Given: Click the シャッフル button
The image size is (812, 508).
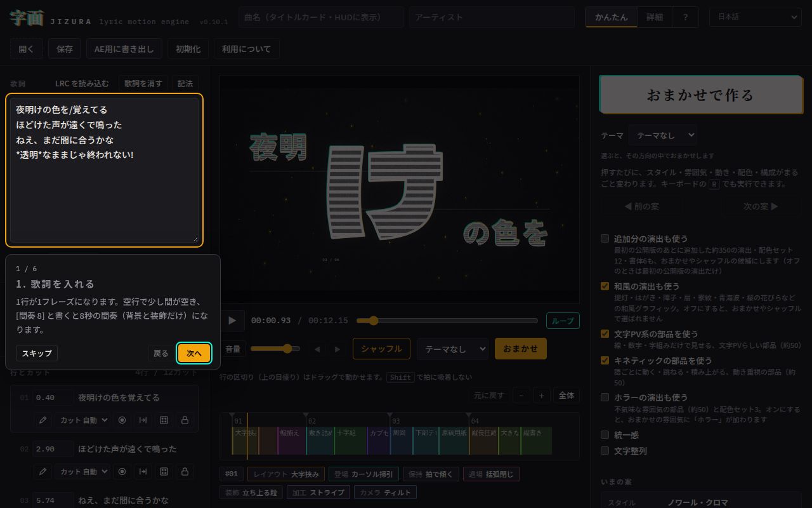Looking at the screenshot, I should coord(381,349).
